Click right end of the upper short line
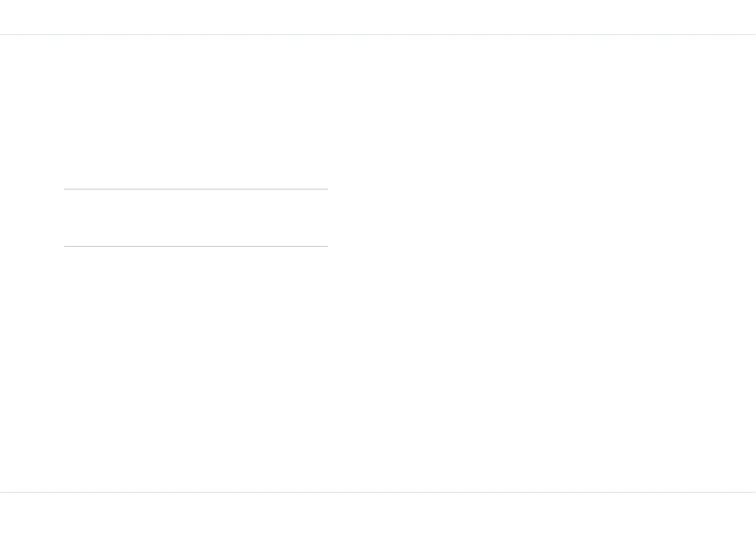756x534 pixels. (327, 189)
